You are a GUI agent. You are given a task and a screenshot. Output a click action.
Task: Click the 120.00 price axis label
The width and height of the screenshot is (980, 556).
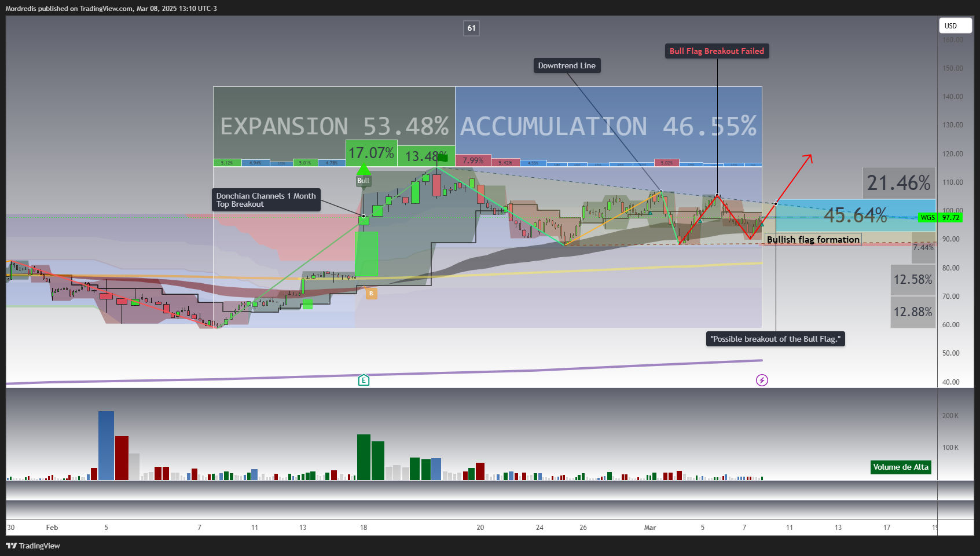[x=952, y=154]
